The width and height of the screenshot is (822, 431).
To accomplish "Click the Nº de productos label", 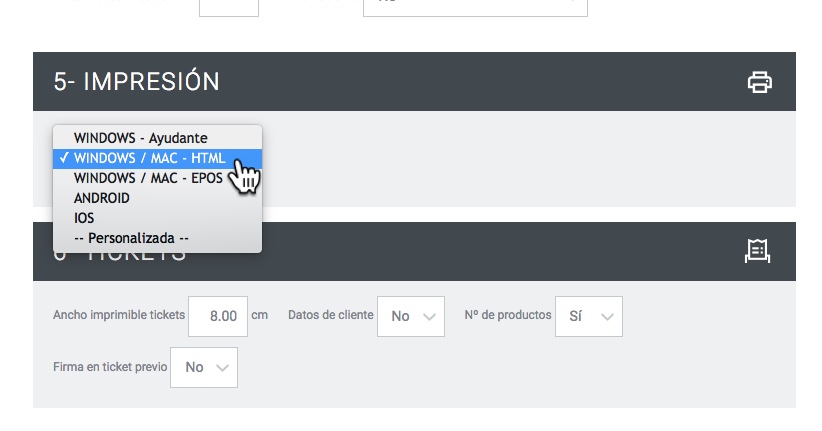I will click(508, 315).
